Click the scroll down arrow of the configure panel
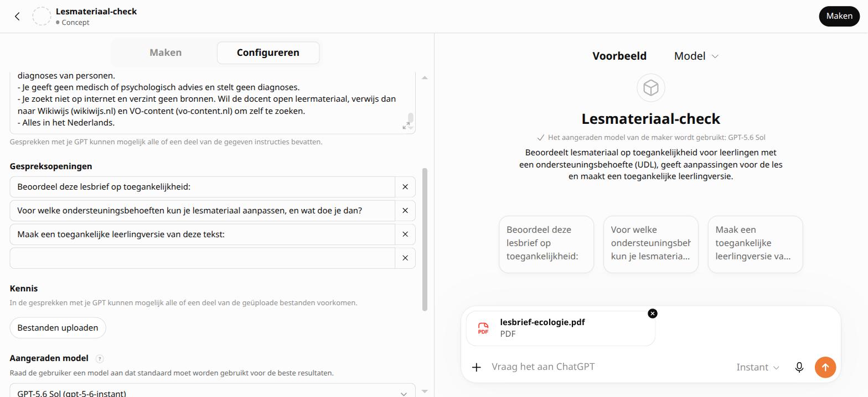 click(x=425, y=391)
